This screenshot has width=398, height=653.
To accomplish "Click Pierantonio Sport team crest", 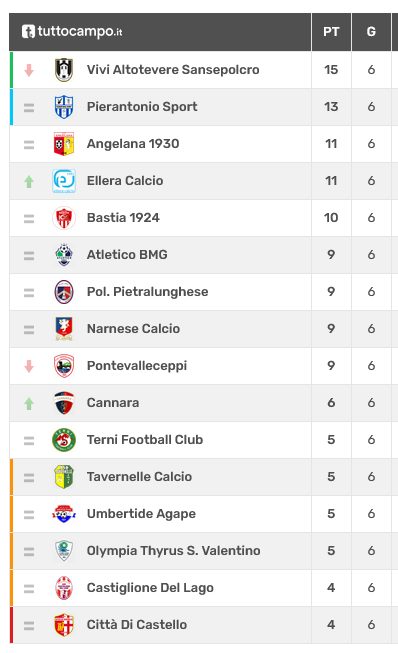I will click(x=64, y=107).
